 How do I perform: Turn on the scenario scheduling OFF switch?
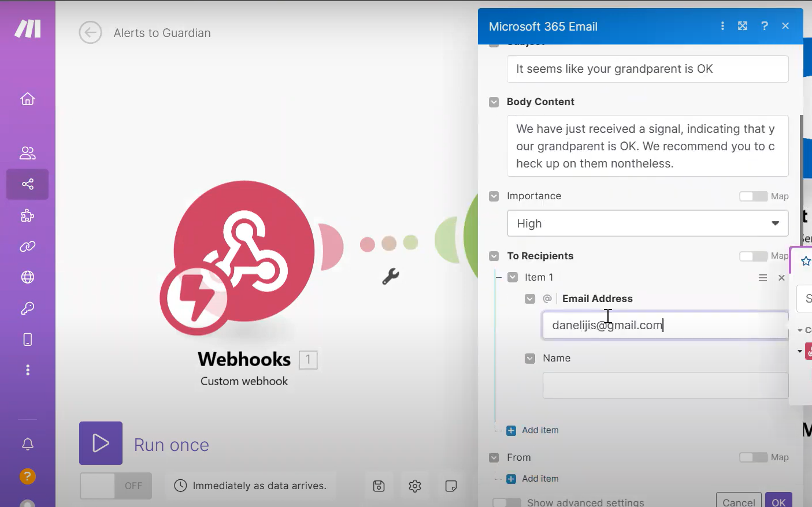(116, 486)
